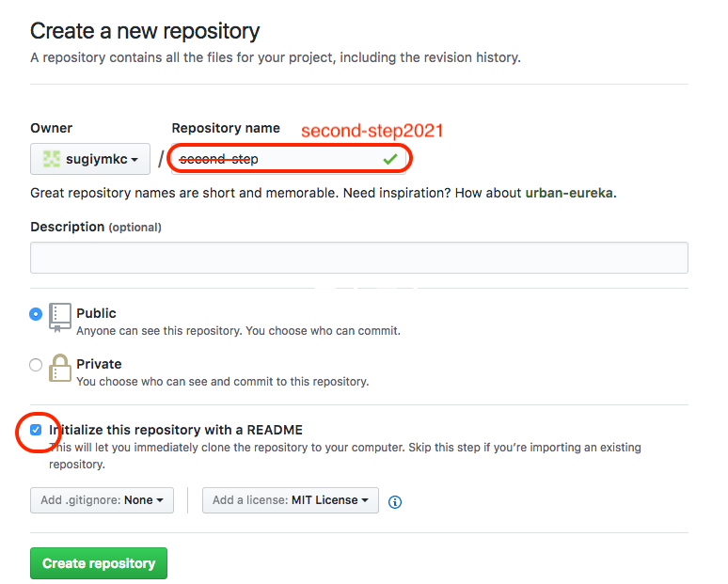The height and width of the screenshot is (584, 728).
Task: Click the 'Description (optional)' field label
Action: 95,227
